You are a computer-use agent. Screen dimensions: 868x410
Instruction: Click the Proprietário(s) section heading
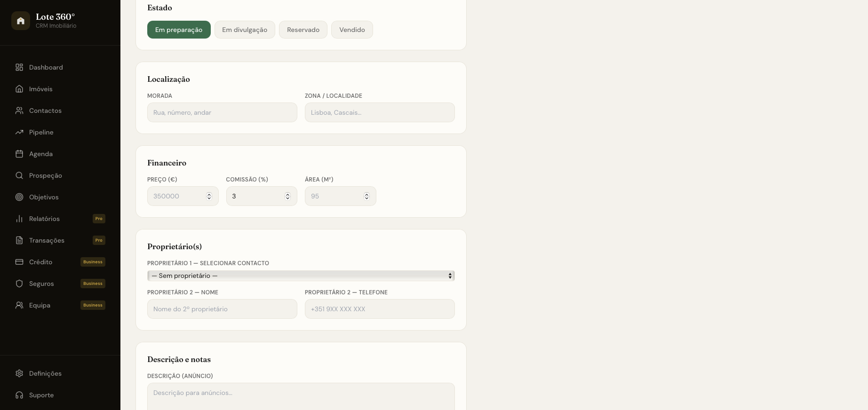tap(175, 246)
